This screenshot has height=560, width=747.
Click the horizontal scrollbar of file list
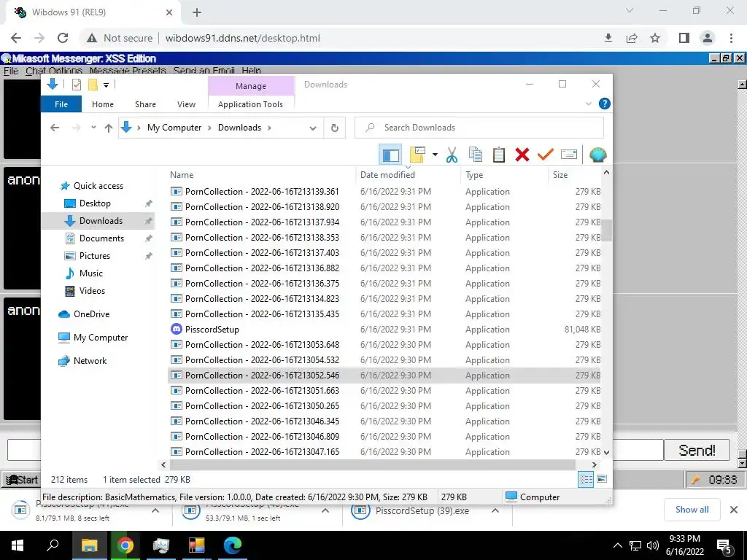(x=372, y=464)
